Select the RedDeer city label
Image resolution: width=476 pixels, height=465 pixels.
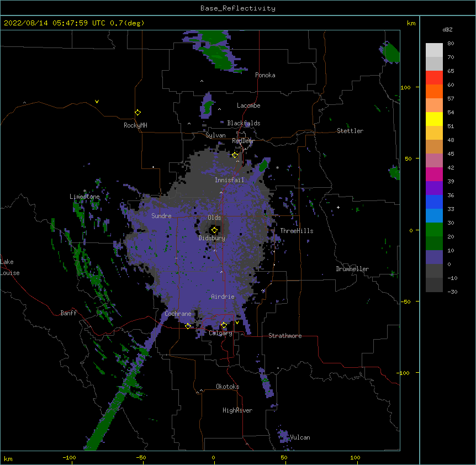pos(243,141)
